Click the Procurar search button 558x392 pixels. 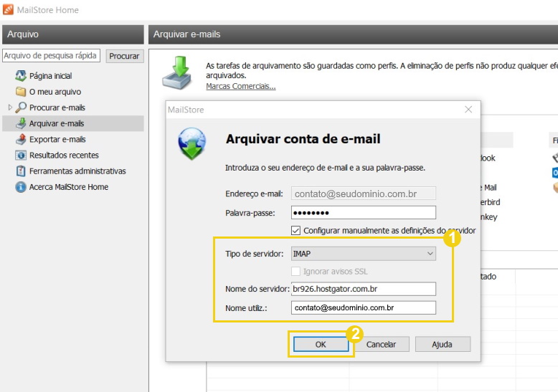pos(124,56)
